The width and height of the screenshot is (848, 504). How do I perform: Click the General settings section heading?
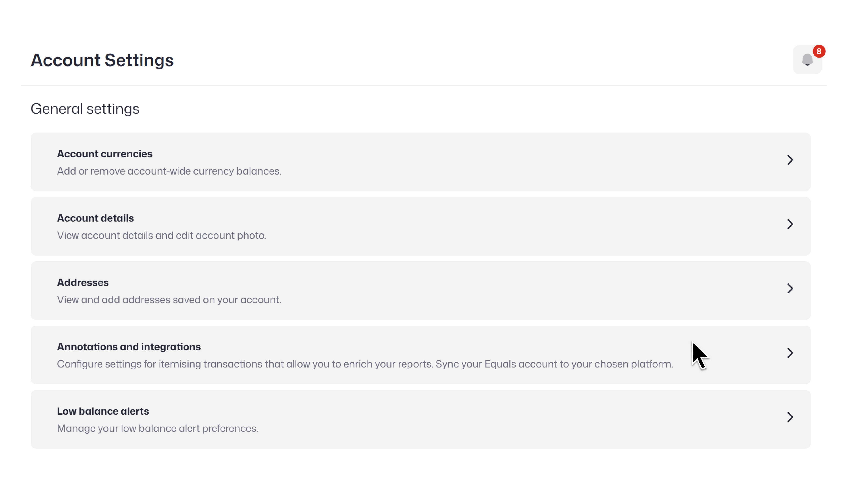click(85, 109)
